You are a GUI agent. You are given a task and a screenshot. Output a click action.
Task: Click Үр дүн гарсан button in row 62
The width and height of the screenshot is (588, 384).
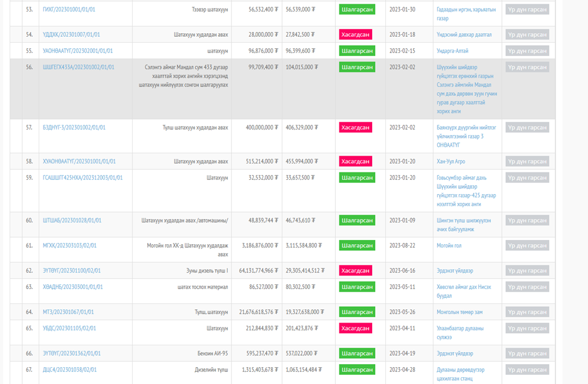pyautogui.click(x=527, y=271)
